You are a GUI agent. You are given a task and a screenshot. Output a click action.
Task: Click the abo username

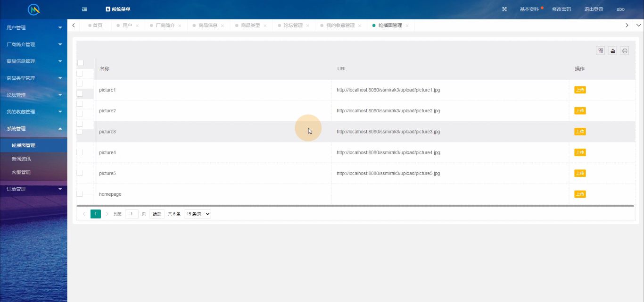coord(620,9)
